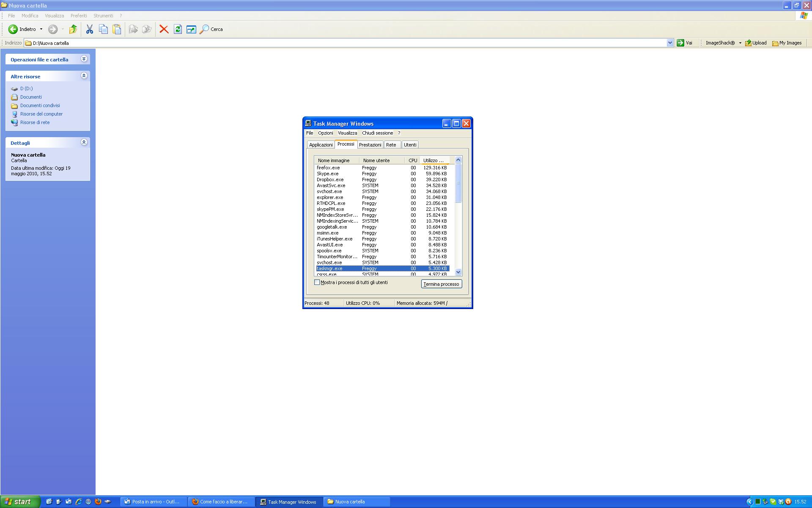Open Task Manager Opzioni menu
Viewport: 812px width, 508px height.
pyautogui.click(x=325, y=133)
